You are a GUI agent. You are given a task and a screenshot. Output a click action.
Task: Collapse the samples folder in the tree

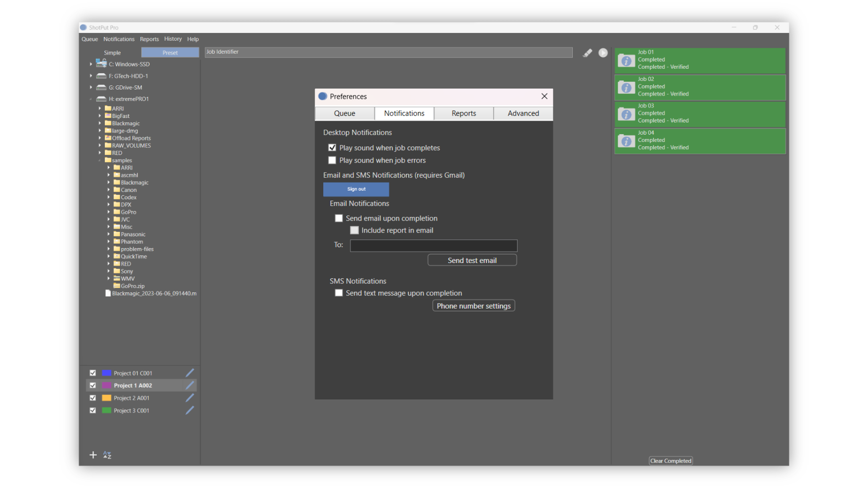point(100,160)
